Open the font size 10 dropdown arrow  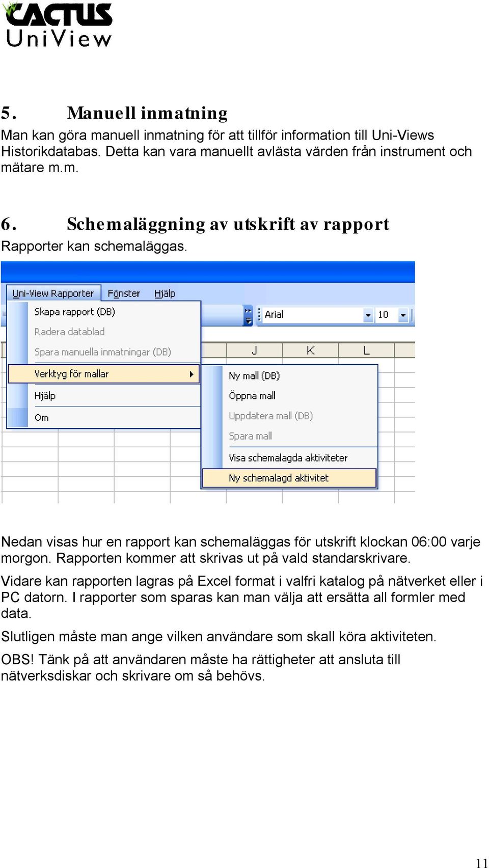(x=403, y=315)
